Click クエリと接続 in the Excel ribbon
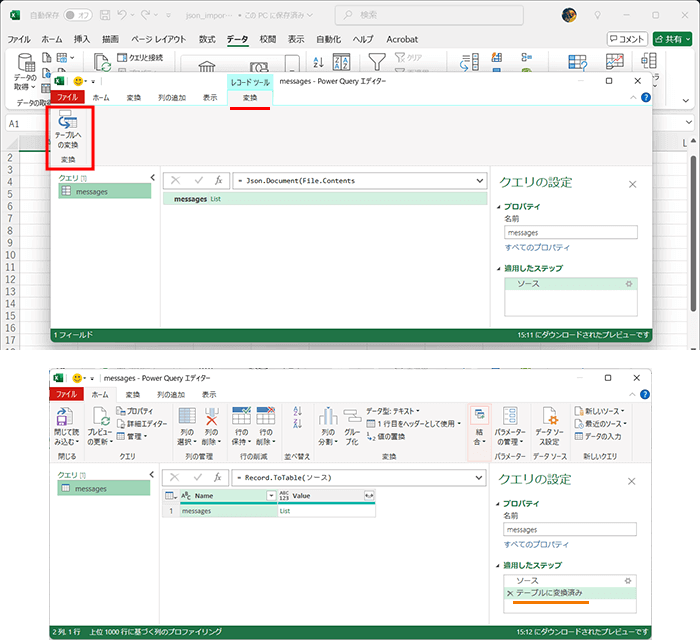This screenshot has width=700, height=640. [140, 58]
